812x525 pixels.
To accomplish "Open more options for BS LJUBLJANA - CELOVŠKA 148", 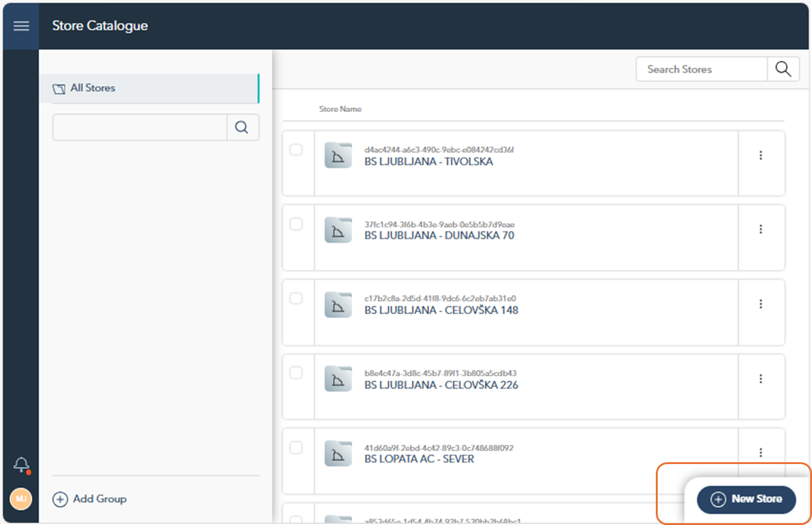I will point(760,304).
